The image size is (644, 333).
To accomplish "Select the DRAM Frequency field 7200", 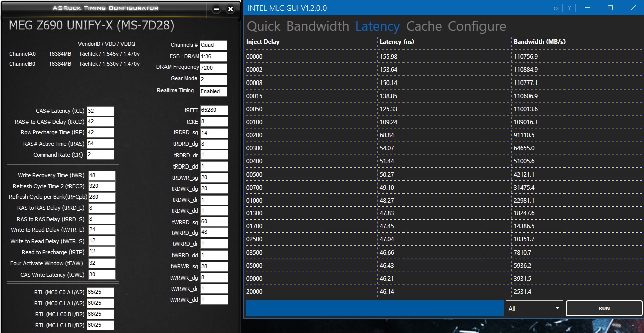I will point(213,68).
